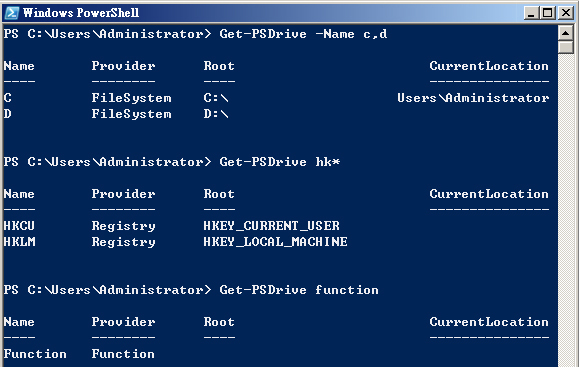Click the Function provider entry in last row
This screenshot has height=367, width=579.
coord(123,354)
